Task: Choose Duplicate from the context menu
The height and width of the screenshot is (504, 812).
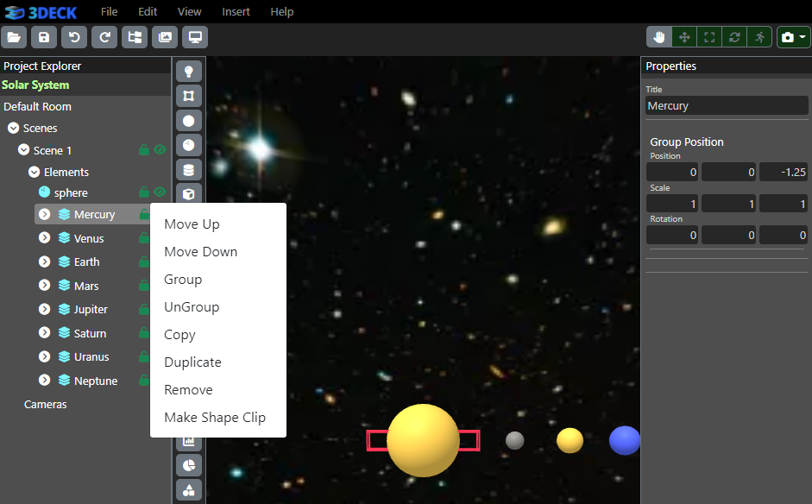Action: click(192, 362)
